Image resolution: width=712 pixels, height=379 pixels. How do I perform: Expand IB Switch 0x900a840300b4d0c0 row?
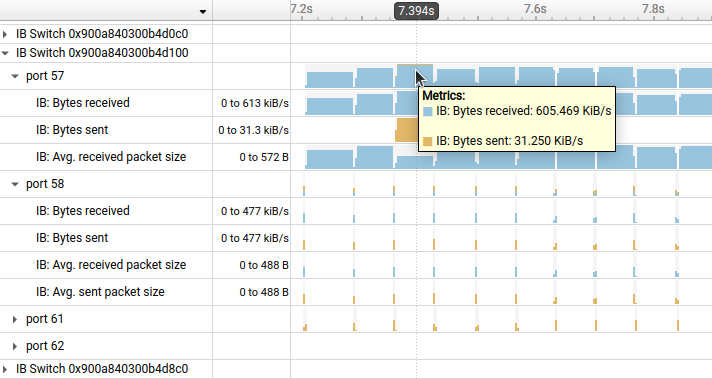5,34
